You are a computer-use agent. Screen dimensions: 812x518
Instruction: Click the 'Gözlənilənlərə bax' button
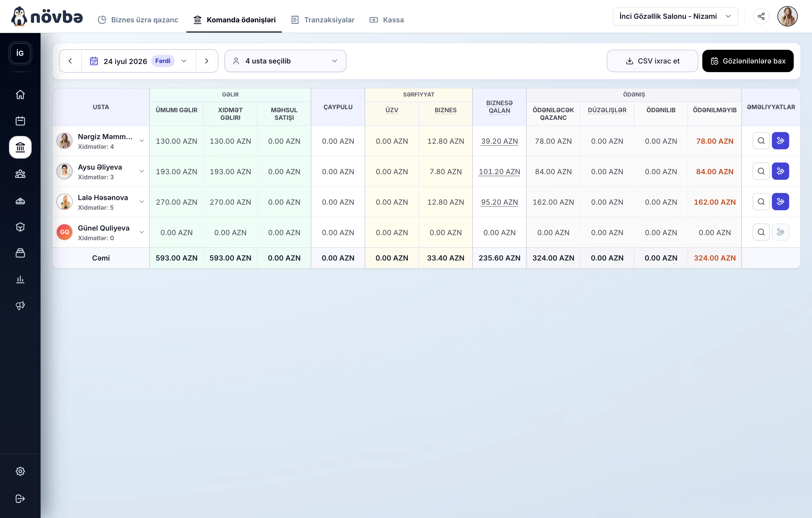(748, 61)
